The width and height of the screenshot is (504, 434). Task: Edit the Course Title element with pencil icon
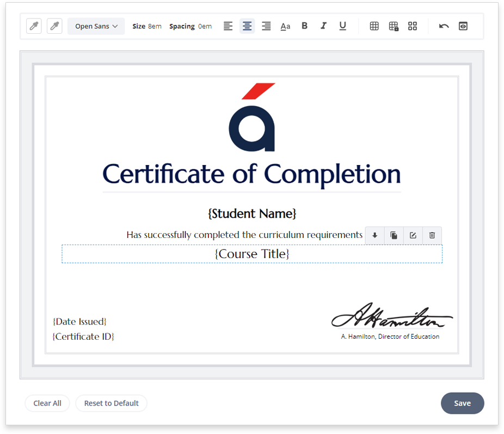[x=413, y=235]
